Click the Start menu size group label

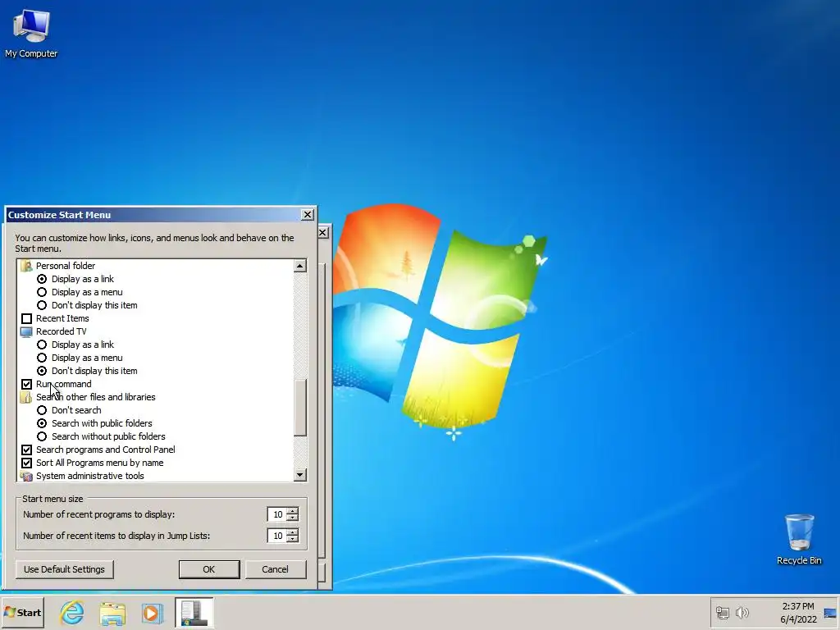[52, 499]
